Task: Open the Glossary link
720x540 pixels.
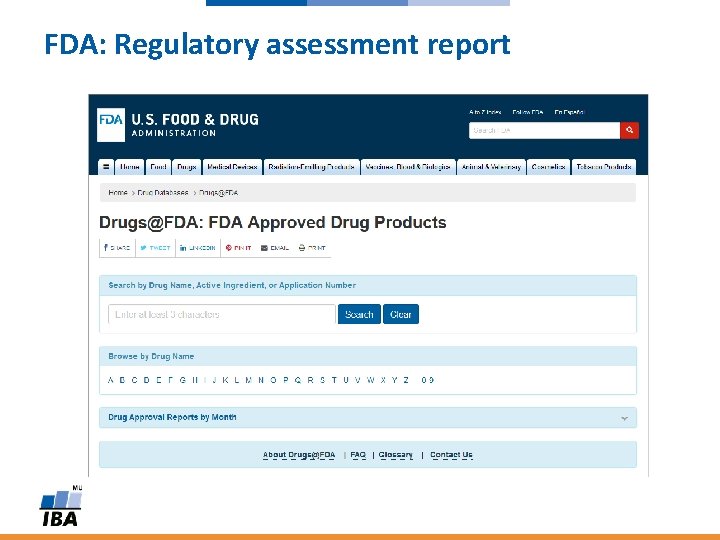Action: [x=396, y=455]
